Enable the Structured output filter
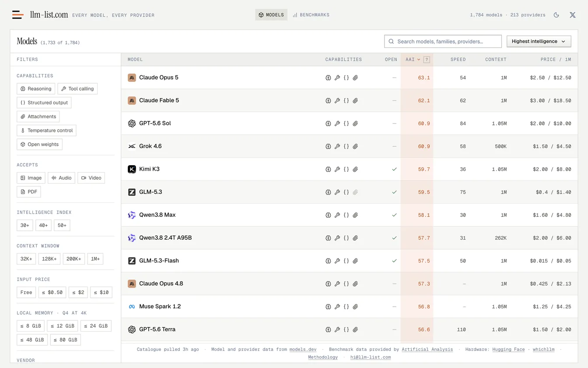The height and width of the screenshot is (368, 588). coord(44,103)
